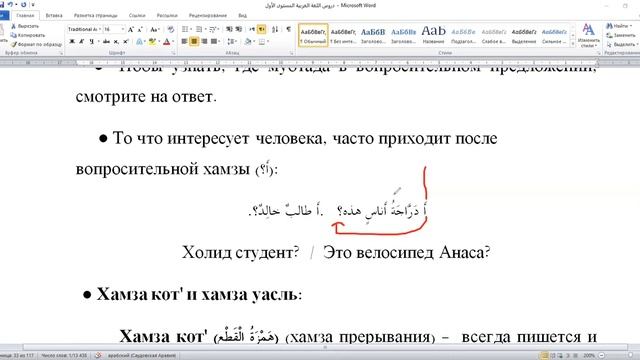Apply the Выделение style
Viewport: 640px width, 360px height.
click(524, 35)
